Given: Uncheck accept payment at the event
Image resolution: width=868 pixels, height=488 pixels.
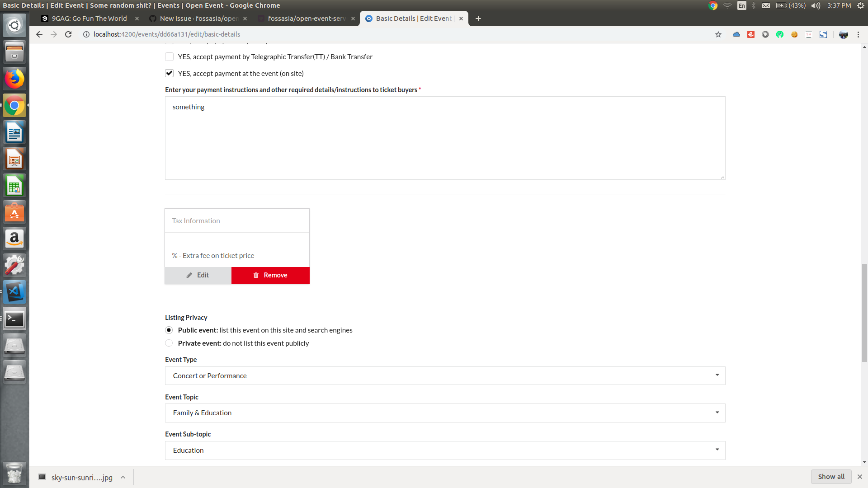Looking at the screenshot, I should 169,73.
